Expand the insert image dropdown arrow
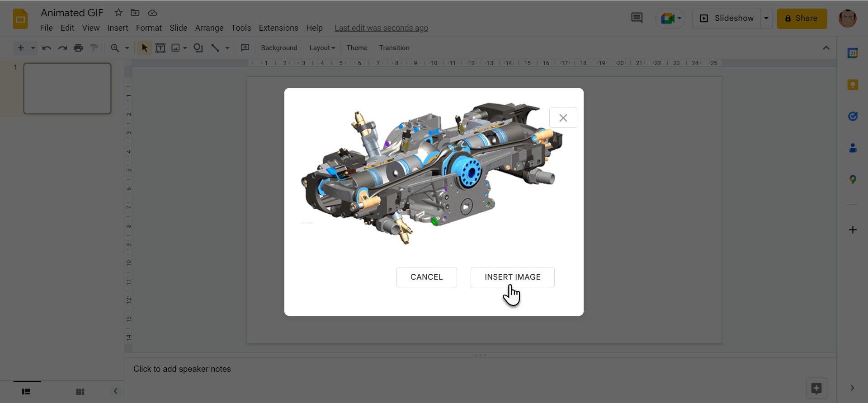This screenshot has width=868, height=403. [185, 48]
